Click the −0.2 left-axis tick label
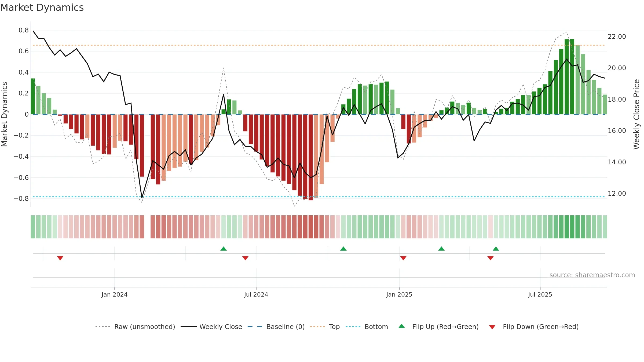This screenshot has height=362, width=644. [x=21, y=135]
